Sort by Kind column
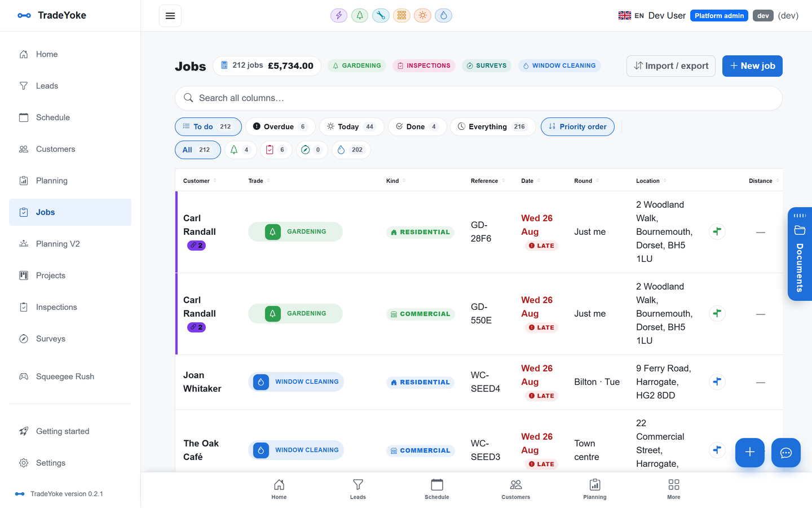 (396, 181)
